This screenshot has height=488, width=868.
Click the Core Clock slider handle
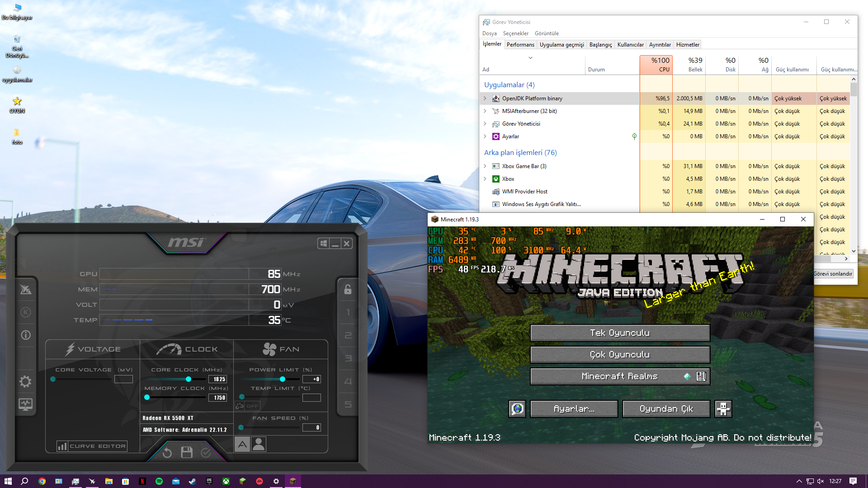pos(189,379)
